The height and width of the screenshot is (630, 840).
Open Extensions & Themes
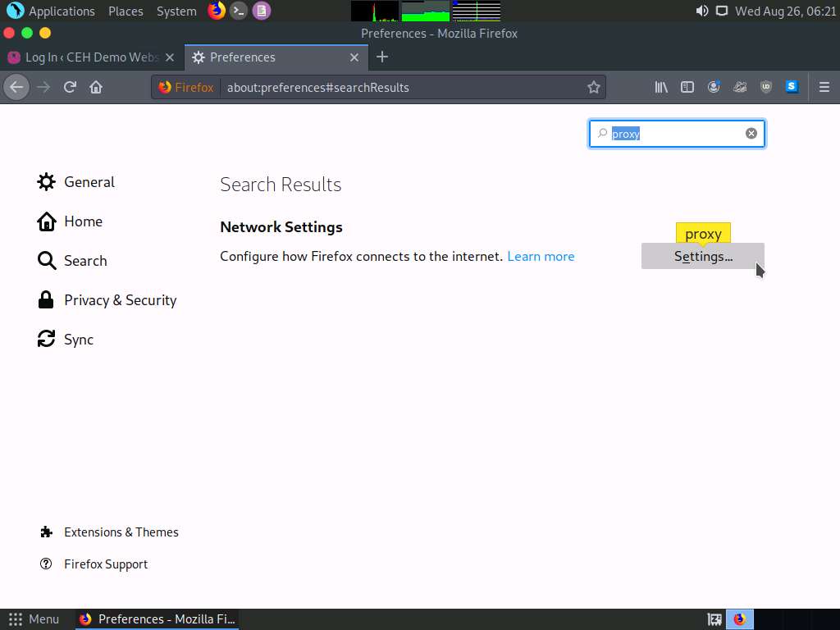[x=121, y=532]
